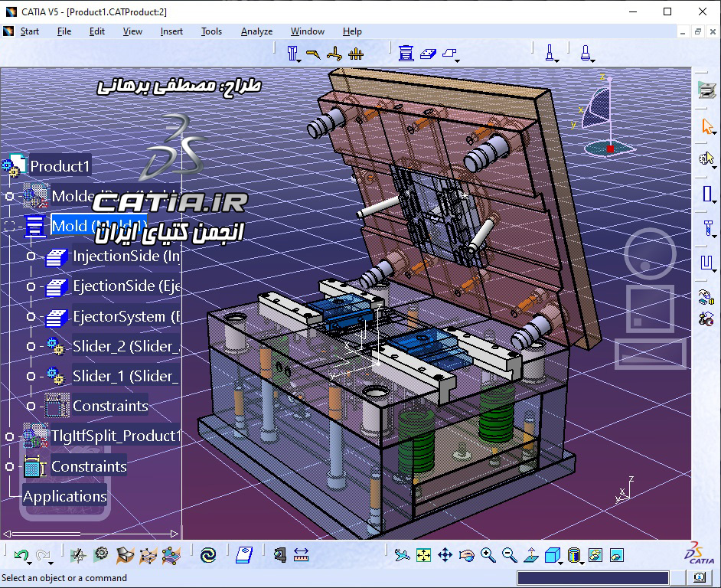Viewport: 721px width, 588px height.
Task: Click the Ejector Pin insertion tool icon
Action: [x=551, y=53]
